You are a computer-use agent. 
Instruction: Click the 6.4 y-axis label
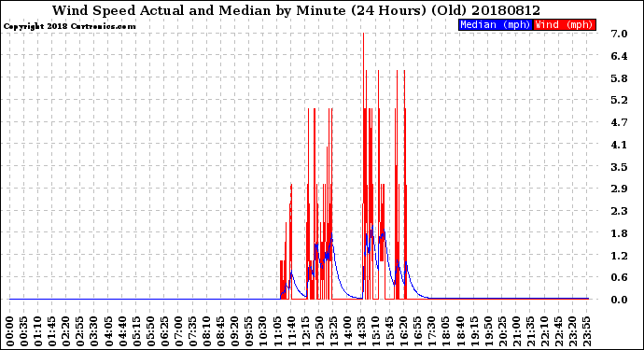(619, 56)
